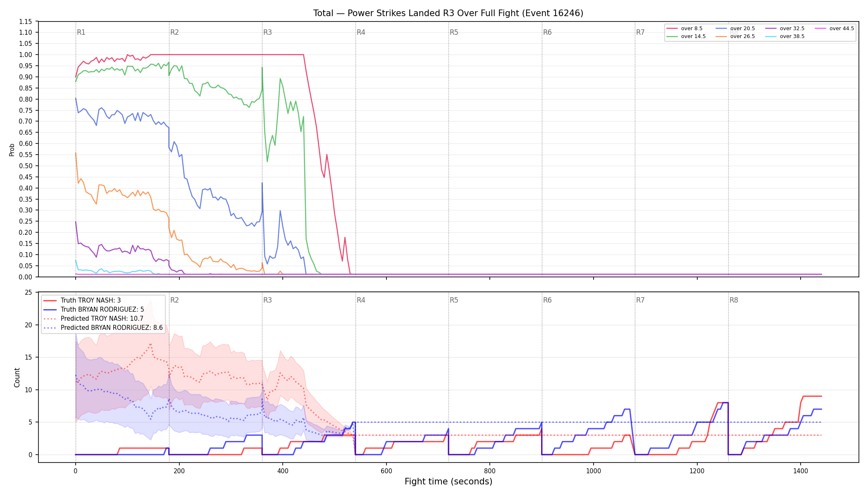Select the 'over 32.5' legend entry
Image resolution: width=868 pixels, height=496 pixels.
(785, 29)
